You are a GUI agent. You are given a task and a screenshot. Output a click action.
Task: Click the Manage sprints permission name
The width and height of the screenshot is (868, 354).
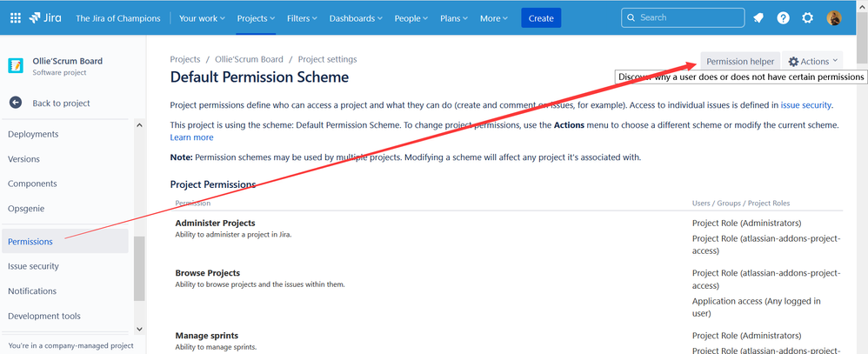tap(207, 336)
